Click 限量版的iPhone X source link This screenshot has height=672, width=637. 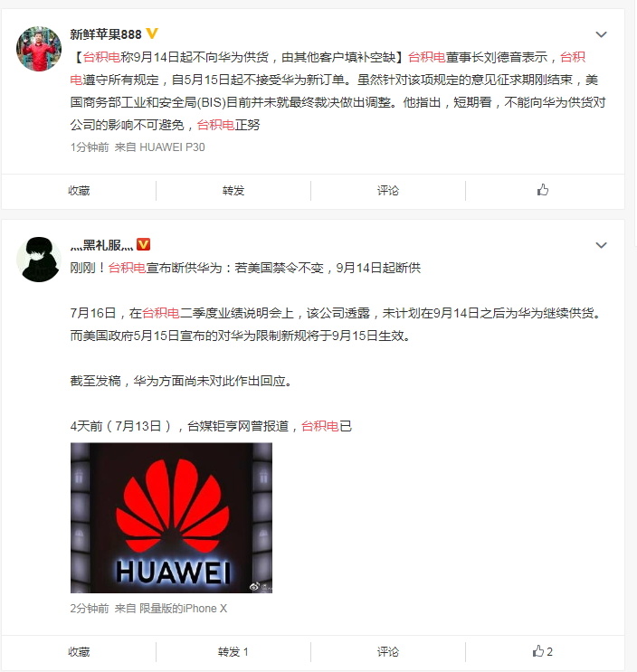coord(184,608)
